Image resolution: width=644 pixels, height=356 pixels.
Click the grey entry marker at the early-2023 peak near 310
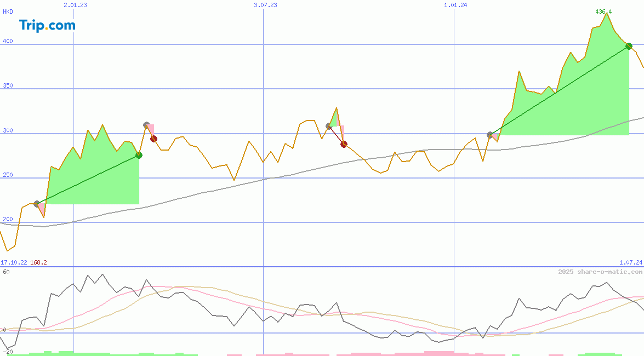[146, 125]
